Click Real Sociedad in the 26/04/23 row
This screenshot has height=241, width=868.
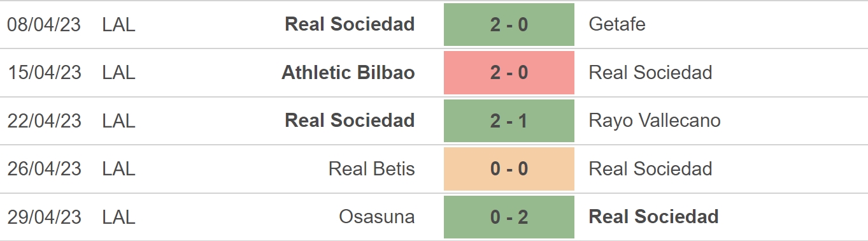tap(651, 169)
